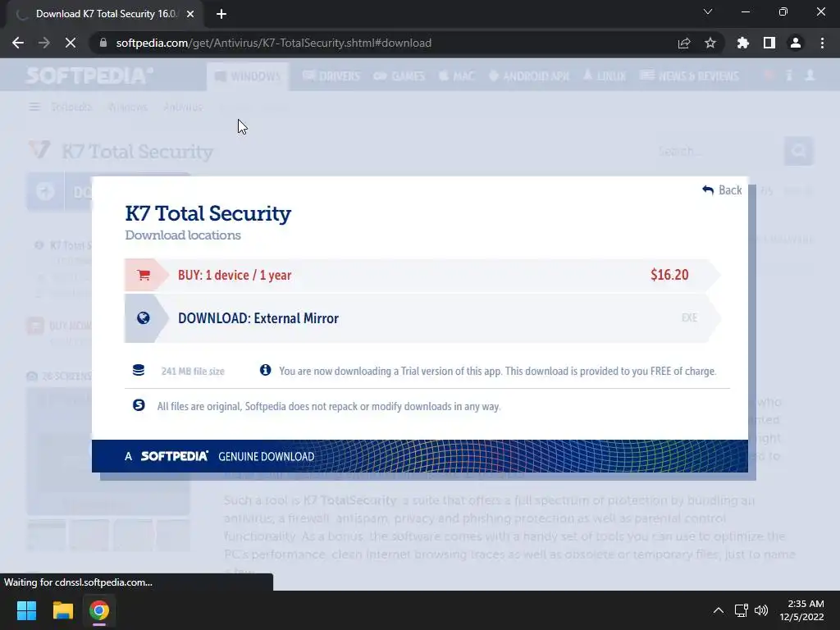The height and width of the screenshot is (630, 840).
Task: Open the Chrome three-dot menu
Action: tap(822, 43)
